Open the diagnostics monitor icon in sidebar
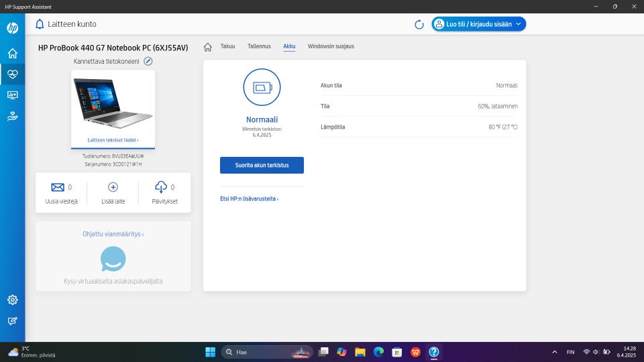Viewport: 644px width, 362px height. [x=12, y=95]
